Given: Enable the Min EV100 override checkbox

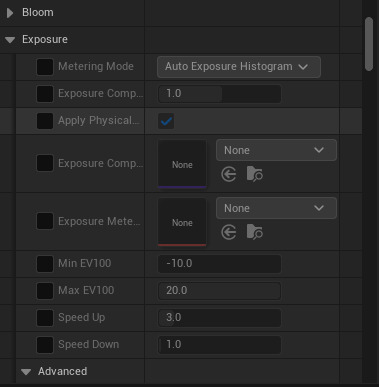Looking at the screenshot, I should point(45,264).
